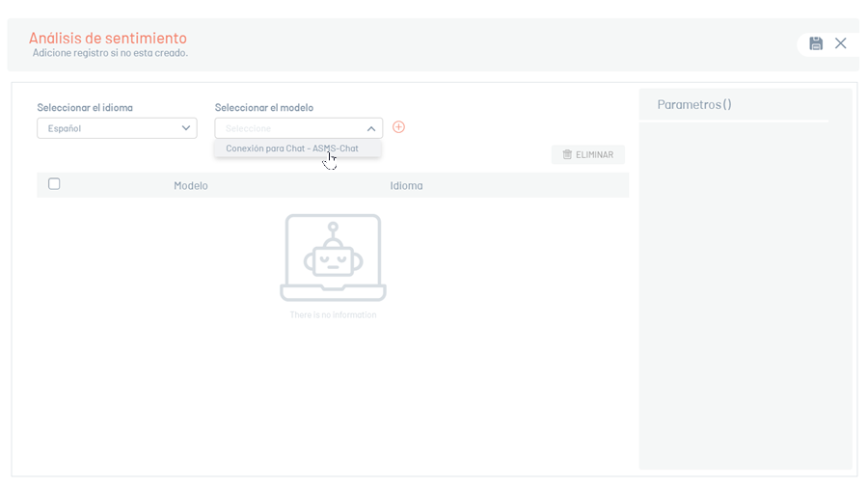Image resolution: width=868 pixels, height=487 pixels.
Task: Close the sentiment analysis dialog with X
Action: (x=841, y=43)
